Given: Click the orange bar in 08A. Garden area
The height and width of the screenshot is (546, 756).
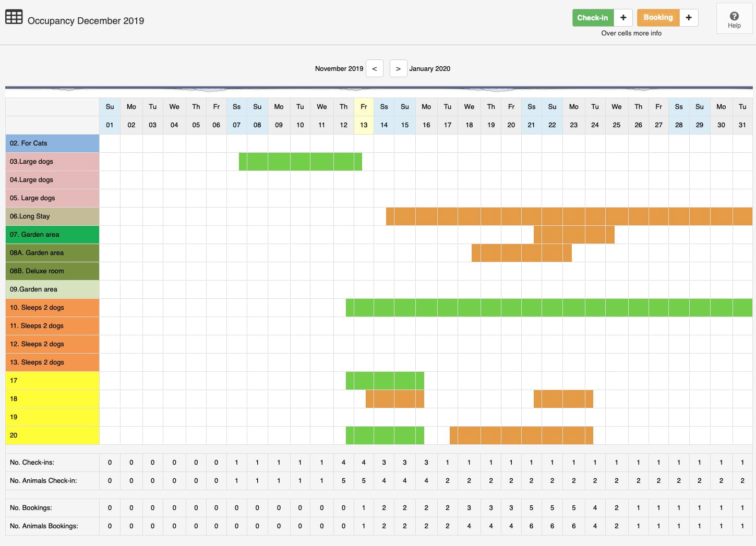Looking at the screenshot, I should pos(521,253).
